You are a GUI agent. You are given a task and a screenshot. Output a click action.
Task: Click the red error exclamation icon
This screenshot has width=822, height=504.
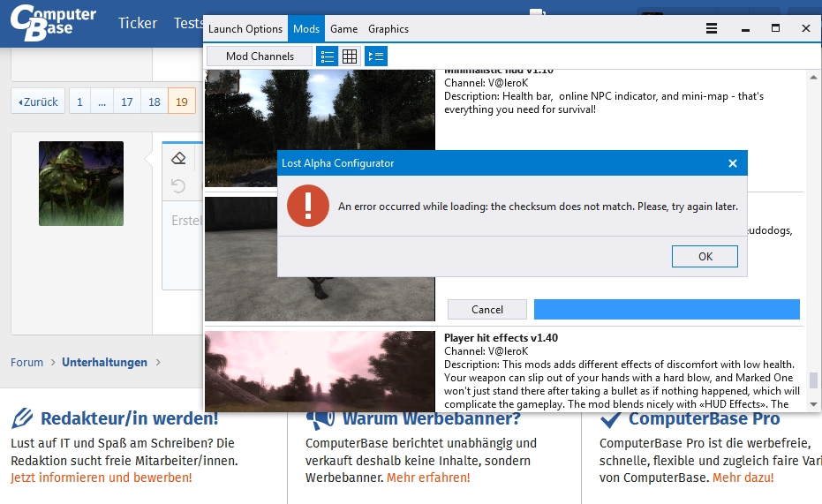[308, 206]
